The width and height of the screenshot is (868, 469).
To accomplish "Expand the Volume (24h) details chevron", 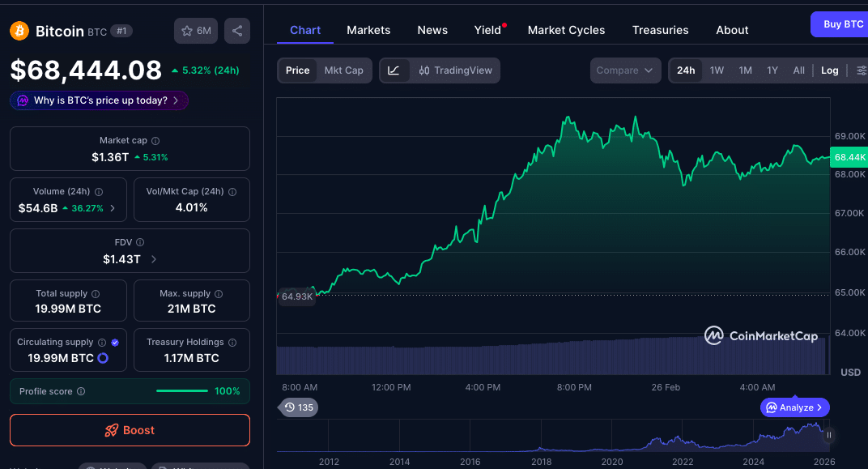I will (112, 209).
